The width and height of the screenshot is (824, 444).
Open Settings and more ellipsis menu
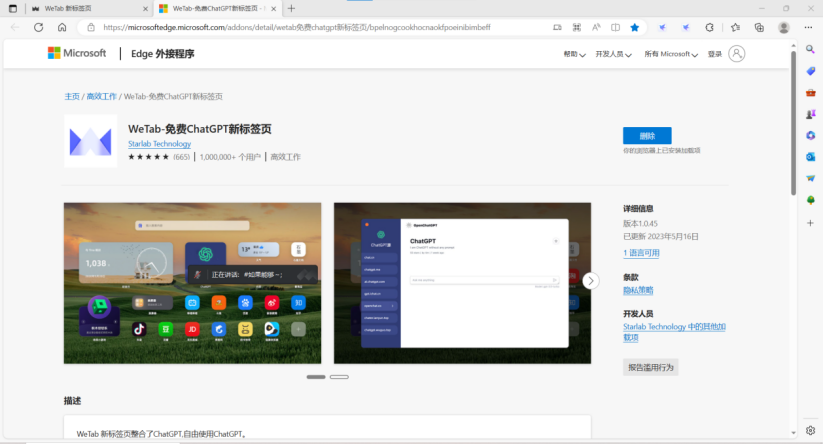pyautogui.click(x=808, y=27)
